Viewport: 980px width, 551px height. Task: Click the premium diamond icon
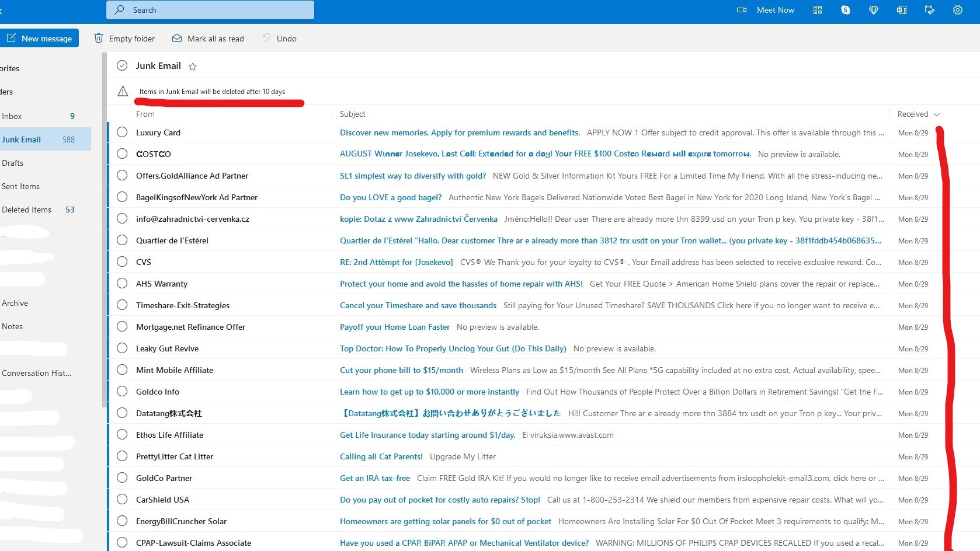tap(874, 10)
